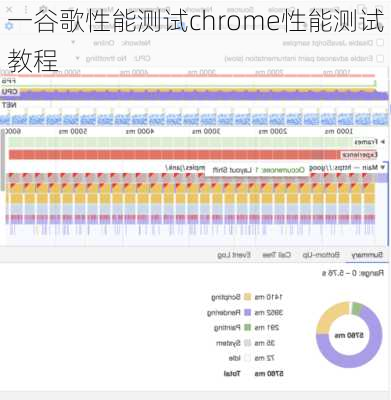The height and width of the screenshot is (400, 391).
Task: Switch to the Summary tab
Action: (x=367, y=255)
